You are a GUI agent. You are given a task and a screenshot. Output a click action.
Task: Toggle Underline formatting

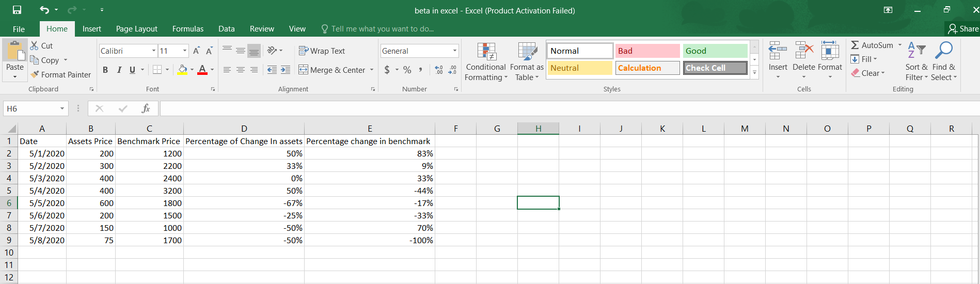point(133,70)
